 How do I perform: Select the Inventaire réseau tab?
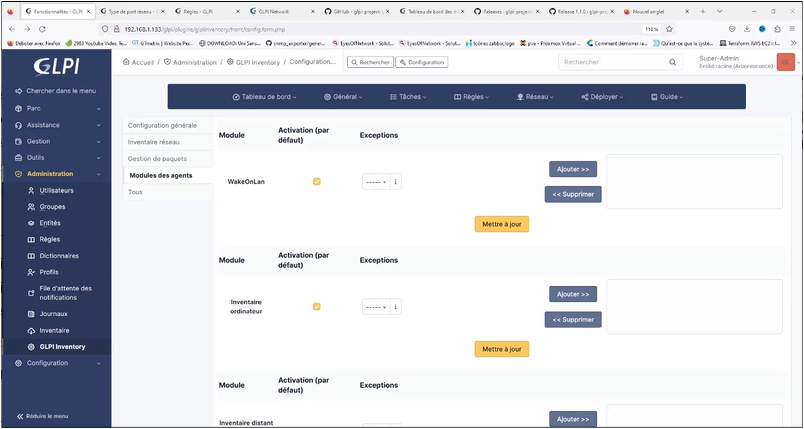pos(154,142)
